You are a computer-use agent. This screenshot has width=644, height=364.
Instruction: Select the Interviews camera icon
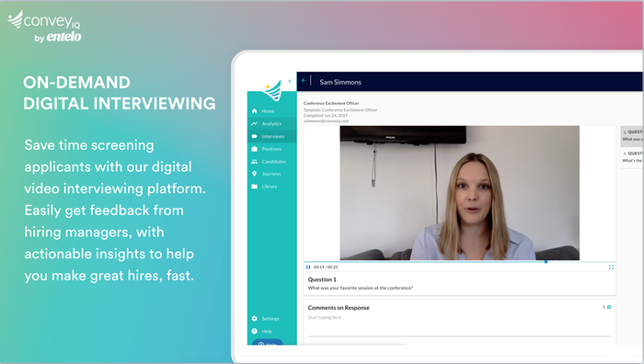254,136
